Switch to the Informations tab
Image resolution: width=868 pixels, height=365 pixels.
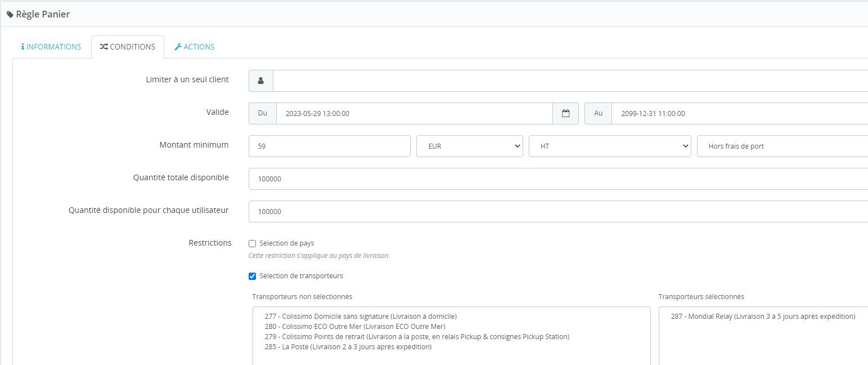[x=51, y=47]
